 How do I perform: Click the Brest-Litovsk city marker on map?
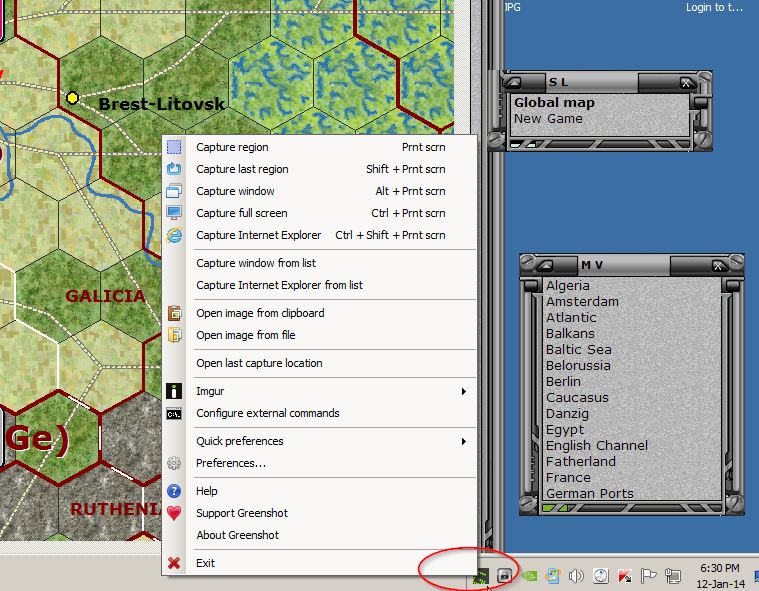pyautogui.click(x=72, y=98)
